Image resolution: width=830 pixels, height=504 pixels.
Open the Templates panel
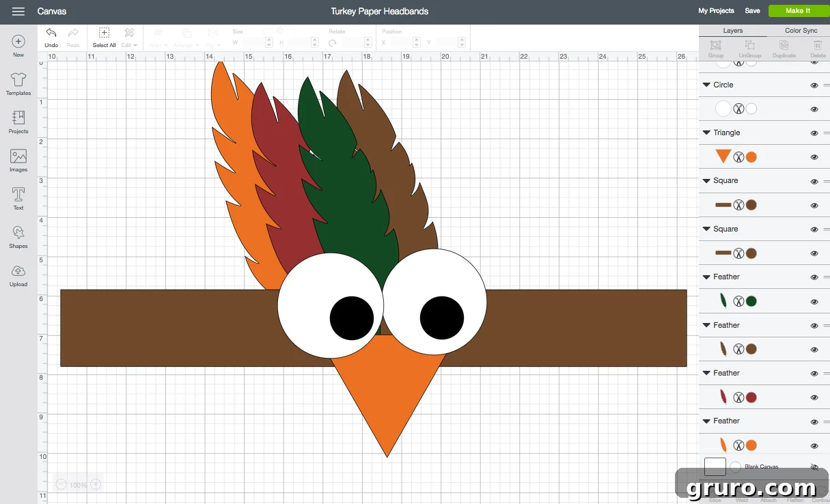pyautogui.click(x=18, y=84)
